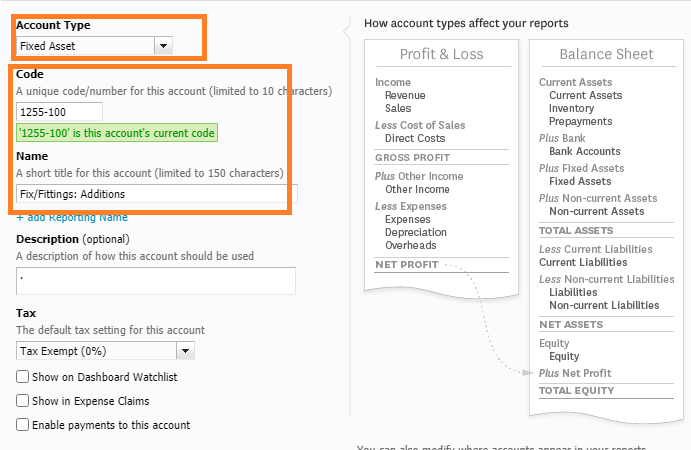Click the Balance Sheet heading
This screenshot has width=691, height=450.
point(606,54)
